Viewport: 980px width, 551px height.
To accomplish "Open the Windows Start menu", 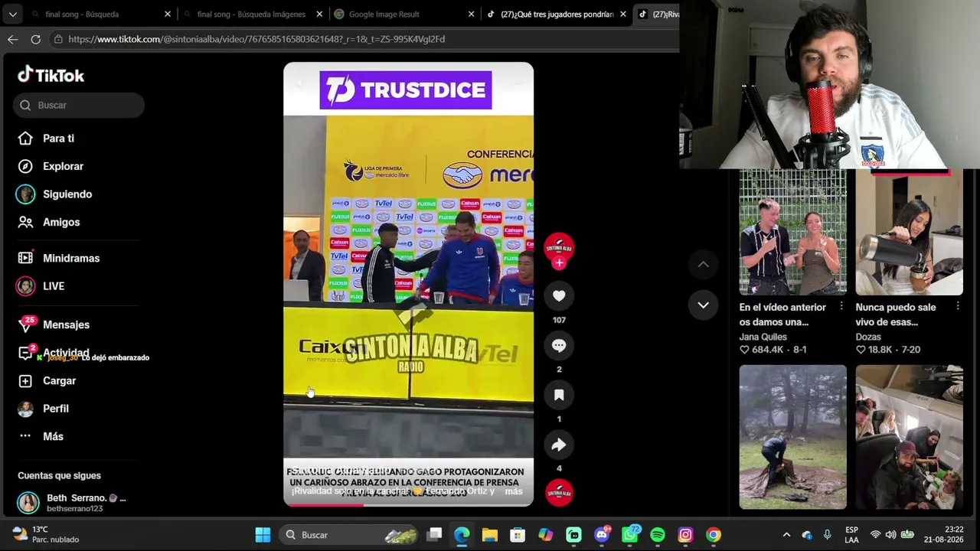I will [263, 535].
